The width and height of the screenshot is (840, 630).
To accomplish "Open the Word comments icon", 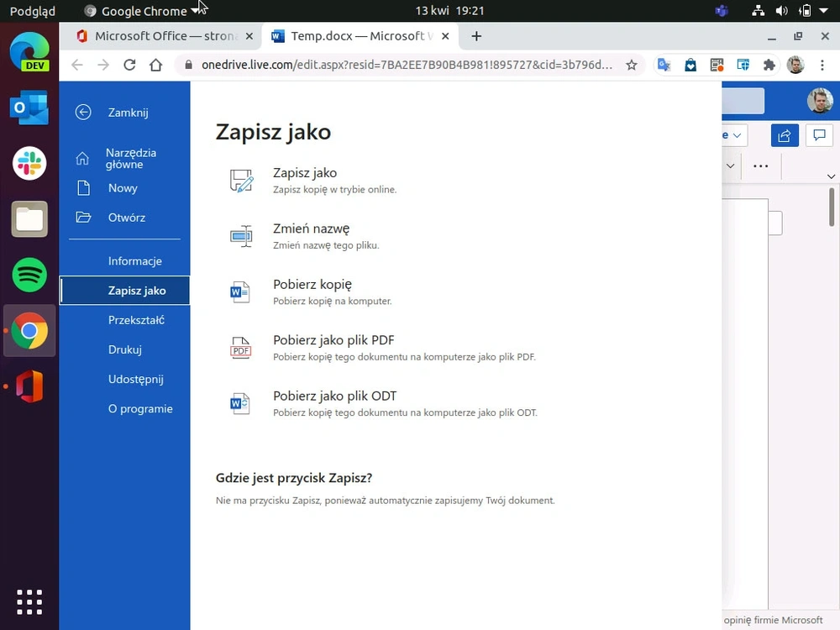I will (x=819, y=135).
